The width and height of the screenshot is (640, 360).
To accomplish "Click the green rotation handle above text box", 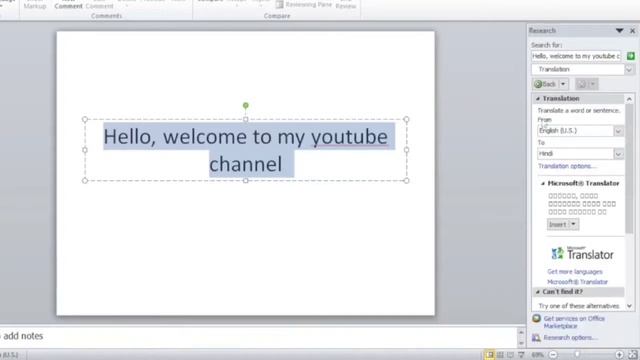I will click(x=246, y=105).
